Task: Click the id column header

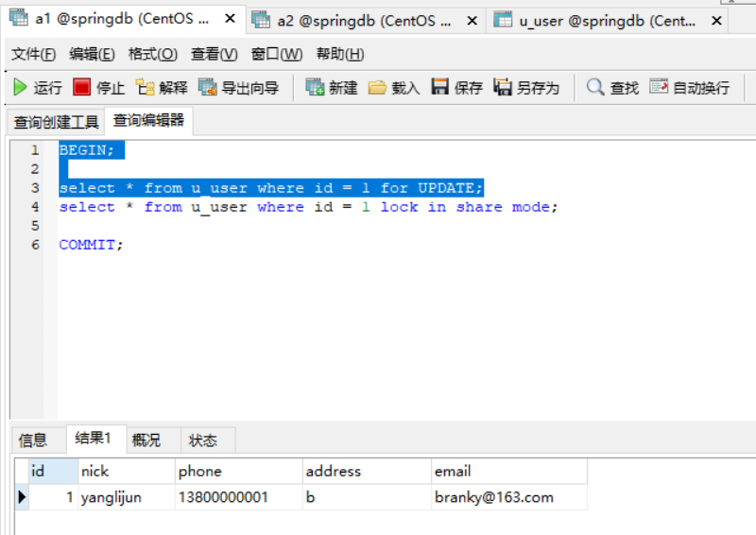Action: 53,471
